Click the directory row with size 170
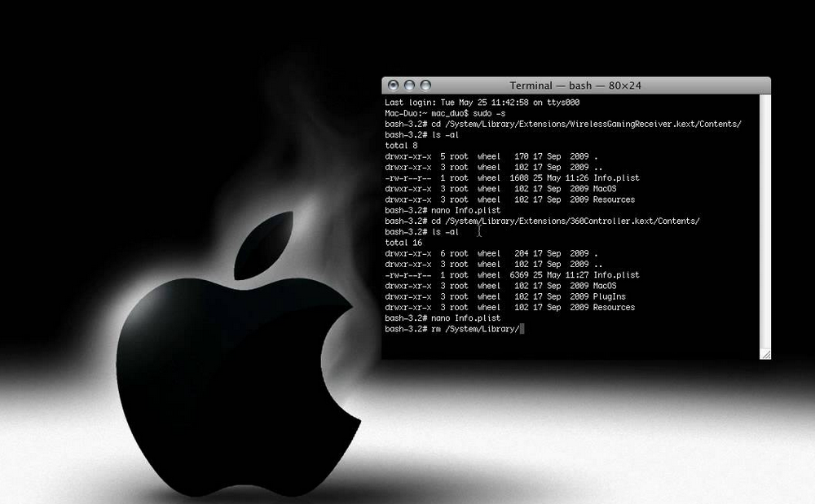The image size is (815, 504). tap(491, 156)
